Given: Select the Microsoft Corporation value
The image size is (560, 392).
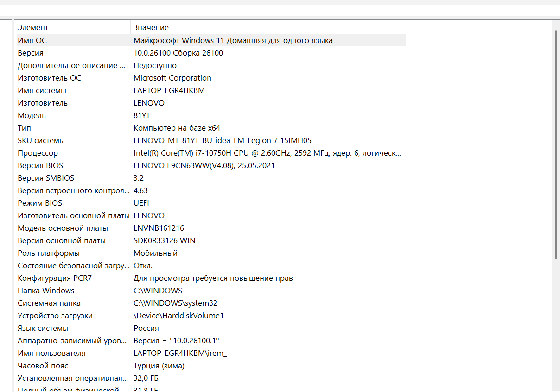Looking at the screenshot, I should click(172, 78).
